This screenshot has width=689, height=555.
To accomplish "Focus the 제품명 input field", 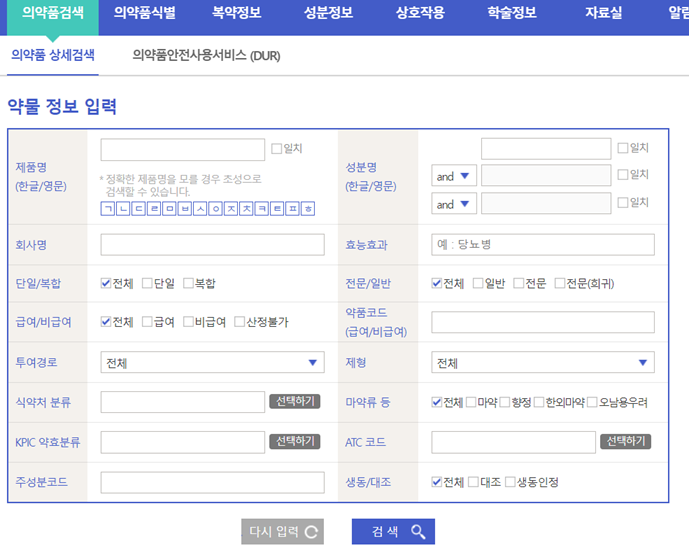I will coord(183,149).
